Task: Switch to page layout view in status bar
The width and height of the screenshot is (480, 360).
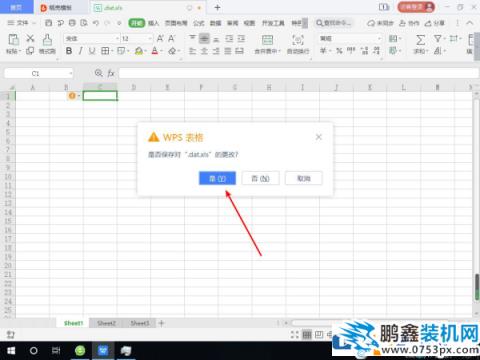Action: pos(319,334)
